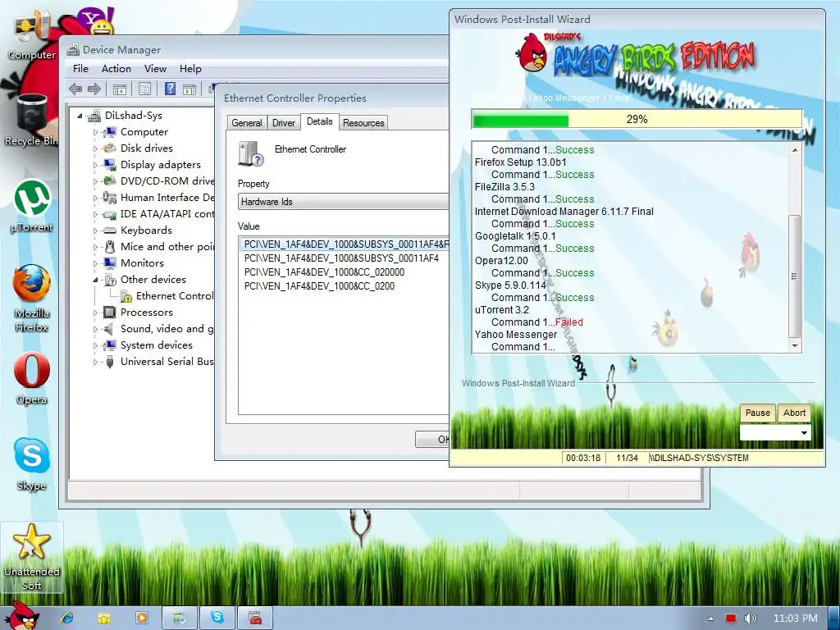The image size is (840, 630).
Task: Open the Help menu in Device Manager
Action: tap(190, 69)
